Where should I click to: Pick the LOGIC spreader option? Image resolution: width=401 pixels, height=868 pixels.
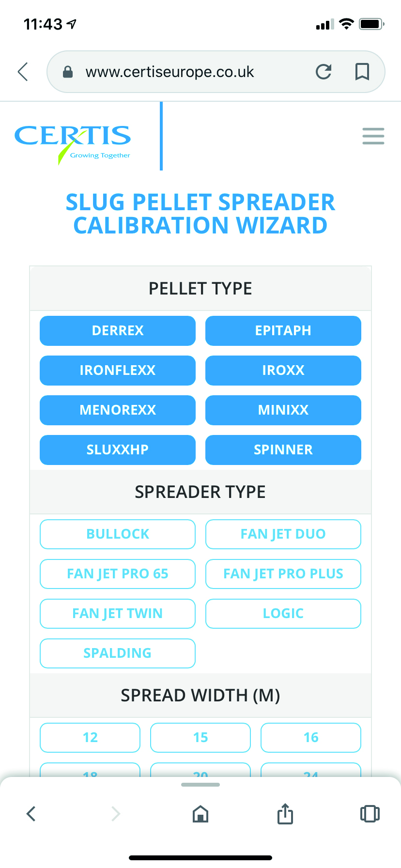tap(283, 614)
